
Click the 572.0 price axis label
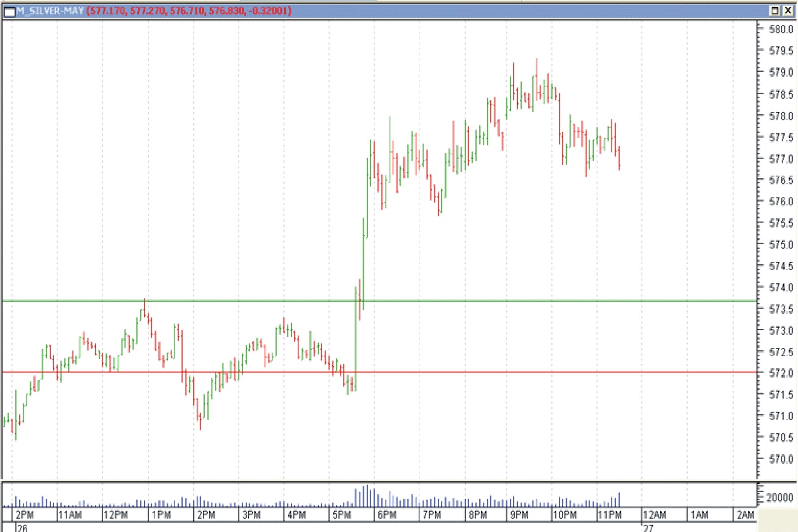[x=781, y=373]
